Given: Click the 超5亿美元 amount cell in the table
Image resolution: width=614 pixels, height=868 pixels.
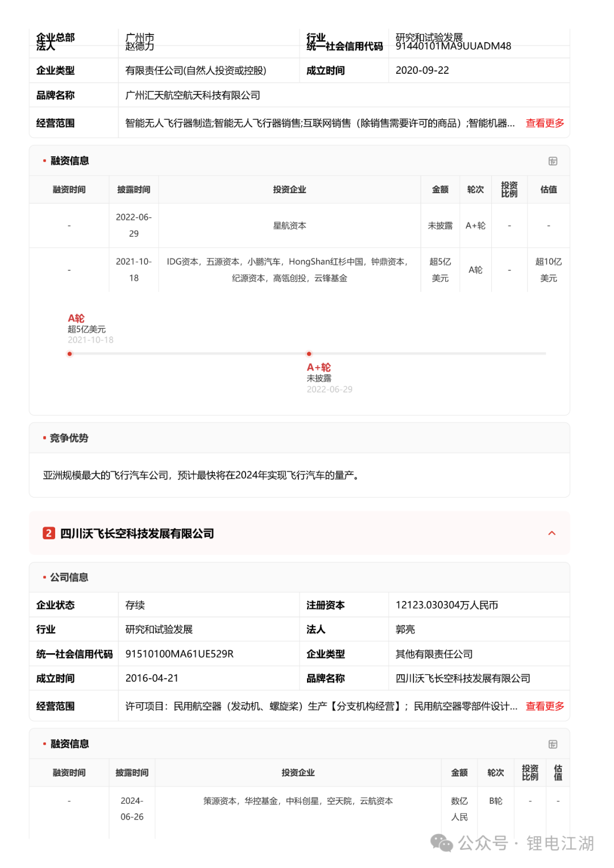Looking at the screenshot, I should (440, 270).
